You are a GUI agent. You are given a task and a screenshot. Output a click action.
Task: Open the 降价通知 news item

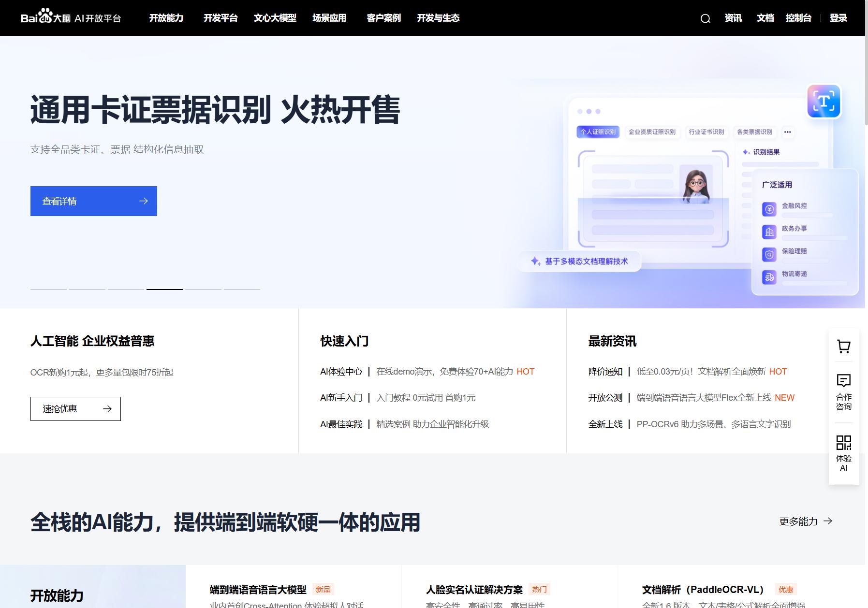688,372
